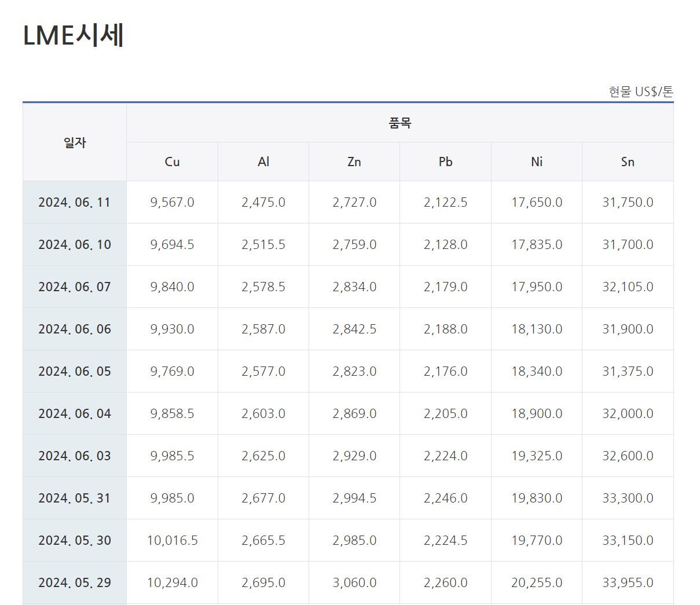
Task: Click the Ni price 19,325.0
Action: (x=537, y=456)
